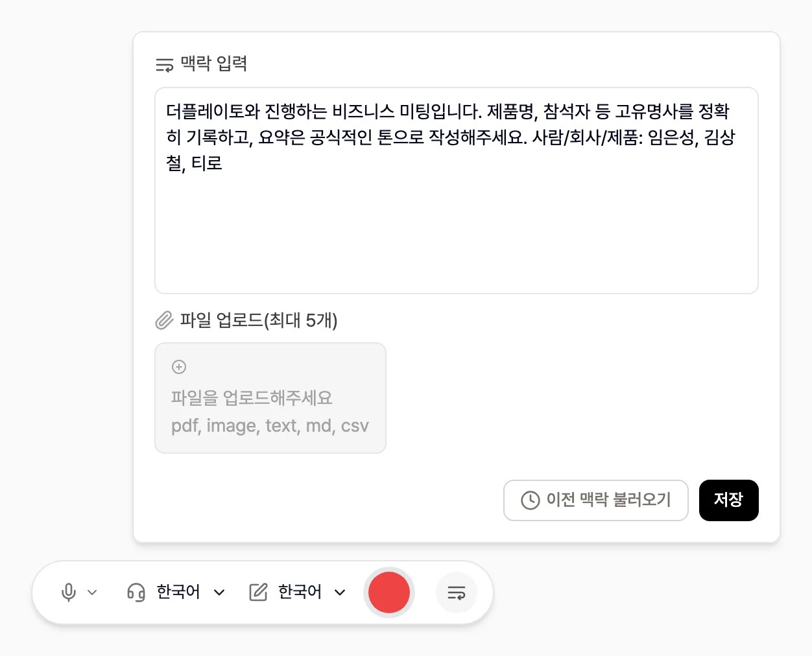The height and width of the screenshot is (656, 812).
Task: Click the 맥락 입력 header icon
Action: point(165,64)
